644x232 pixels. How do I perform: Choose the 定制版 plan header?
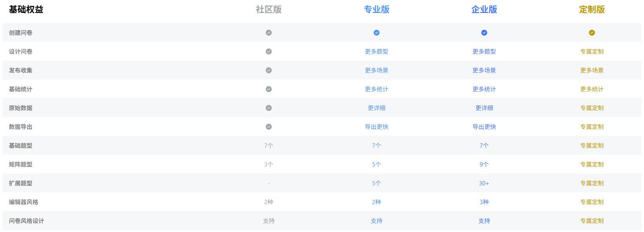[592, 9]
